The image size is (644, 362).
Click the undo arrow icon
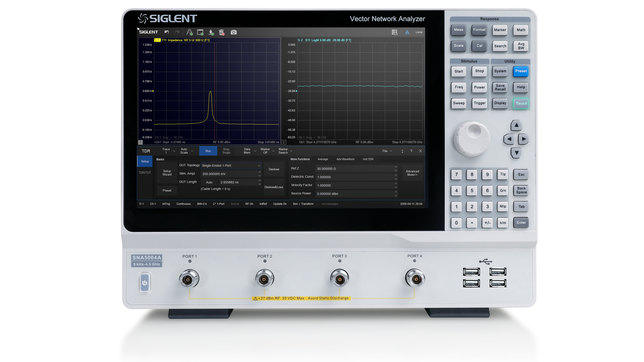[x=166, y=32]
